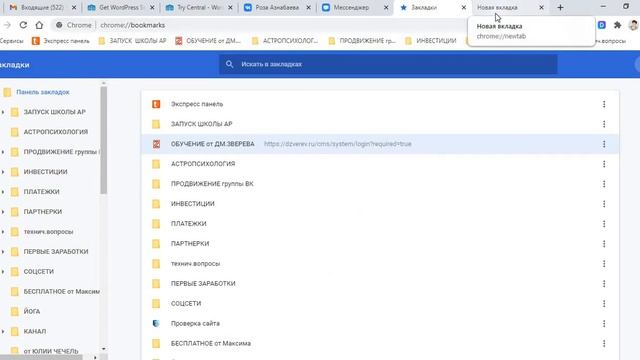Open ПРОДВИЖЕНИЕ гр... folder in bookmarks bar
Image resolution: width=640 pixels, height=360 pixels.
362,41
